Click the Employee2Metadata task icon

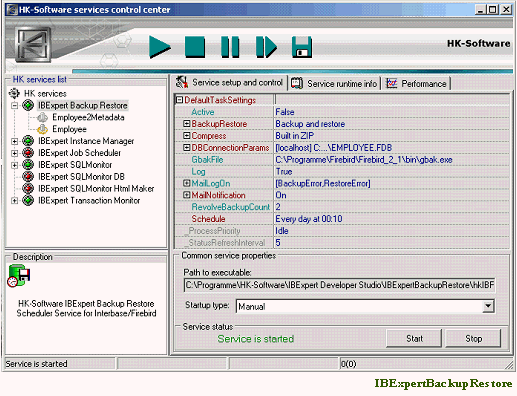(x=42, y=117)
